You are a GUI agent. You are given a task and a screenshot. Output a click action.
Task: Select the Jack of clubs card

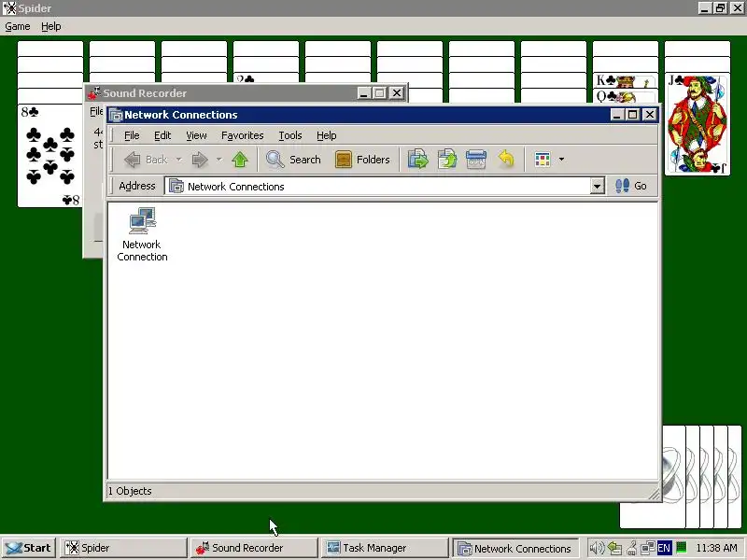coord(697,125)
